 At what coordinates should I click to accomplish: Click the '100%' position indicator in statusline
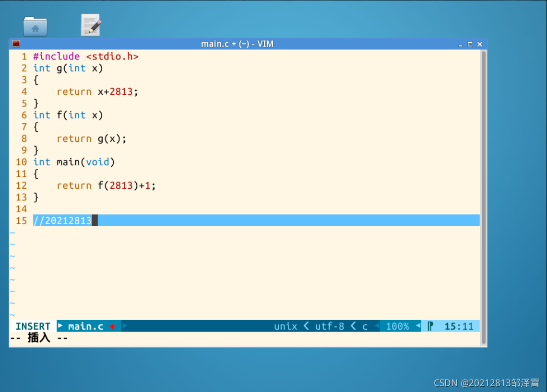(x=397, y=326)
